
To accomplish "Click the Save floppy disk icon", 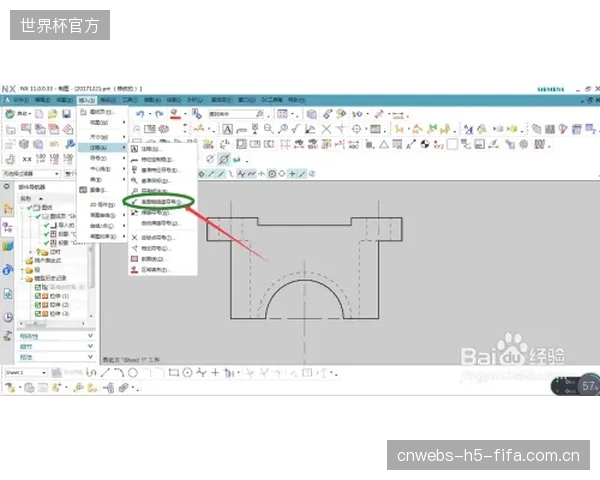I will point(66,114).
